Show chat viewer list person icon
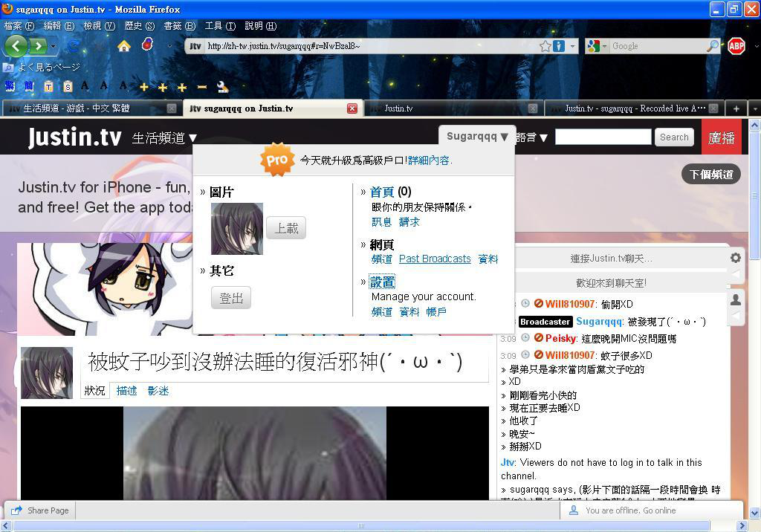 coord(736,299)
